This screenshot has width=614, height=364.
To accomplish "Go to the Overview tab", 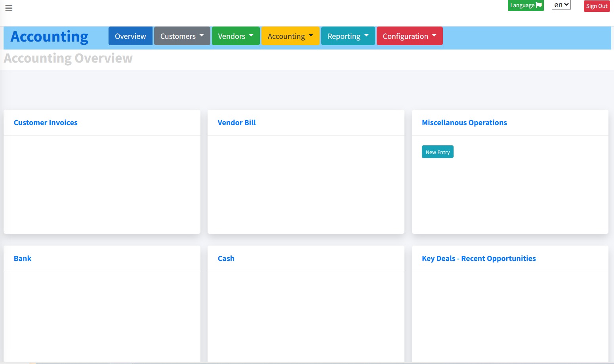I will [130, 36].
